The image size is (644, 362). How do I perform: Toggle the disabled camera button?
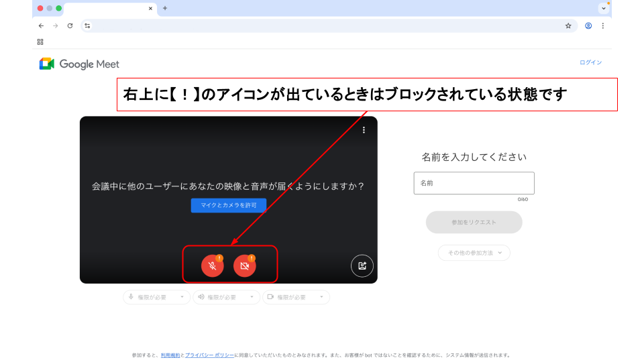tap(244, 265)
